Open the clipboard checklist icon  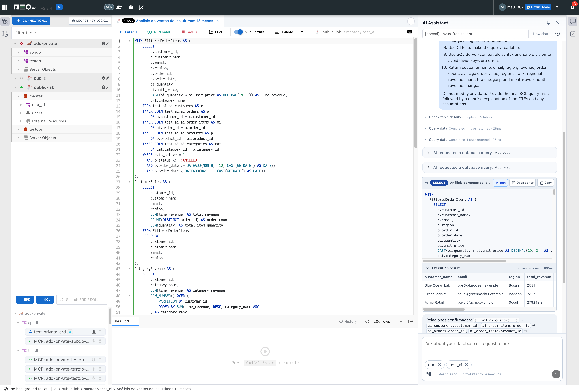coord(573,34)
